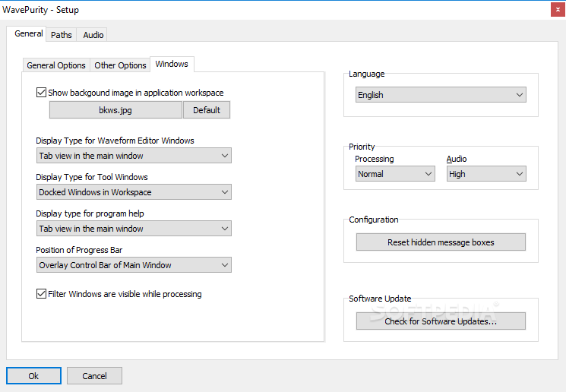Click Check for Software Updates button
This screenshot has width=566, height=392.
[x=441, y=321]
